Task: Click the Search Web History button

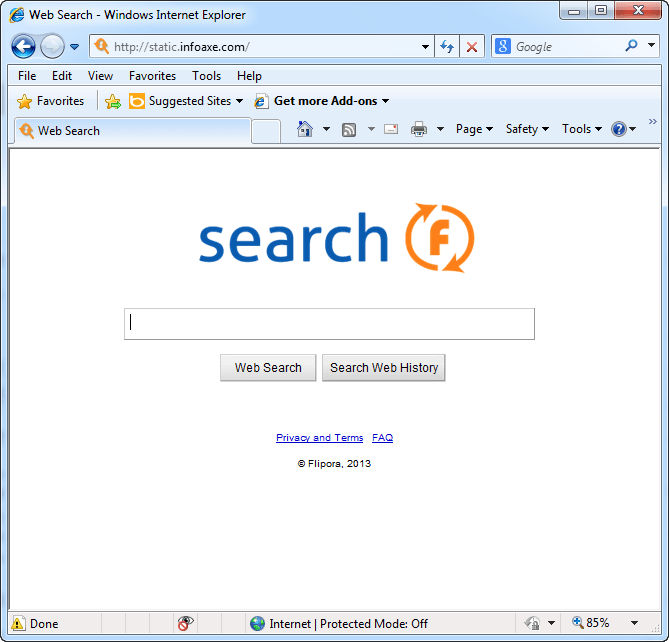Action: (384, 368)
